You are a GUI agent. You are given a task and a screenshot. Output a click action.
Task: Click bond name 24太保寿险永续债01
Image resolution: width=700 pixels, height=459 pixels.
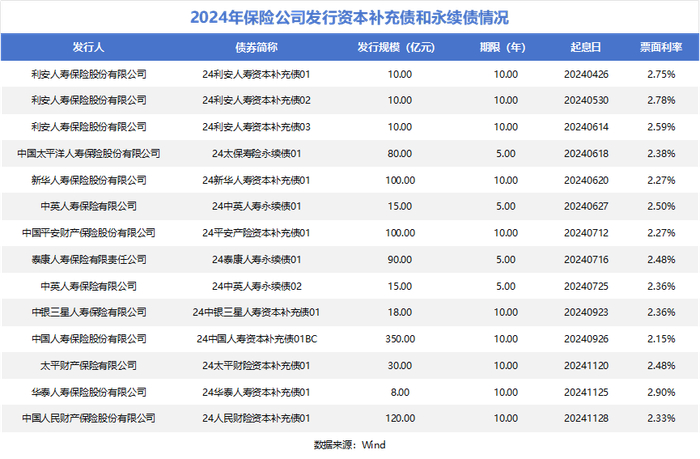(x=256, y=154)
